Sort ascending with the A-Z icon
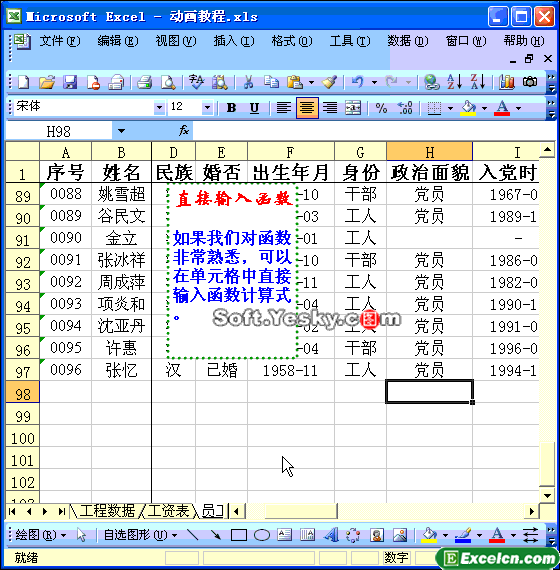The width and height of the screenshot is (560, 570). pos(455,82)
